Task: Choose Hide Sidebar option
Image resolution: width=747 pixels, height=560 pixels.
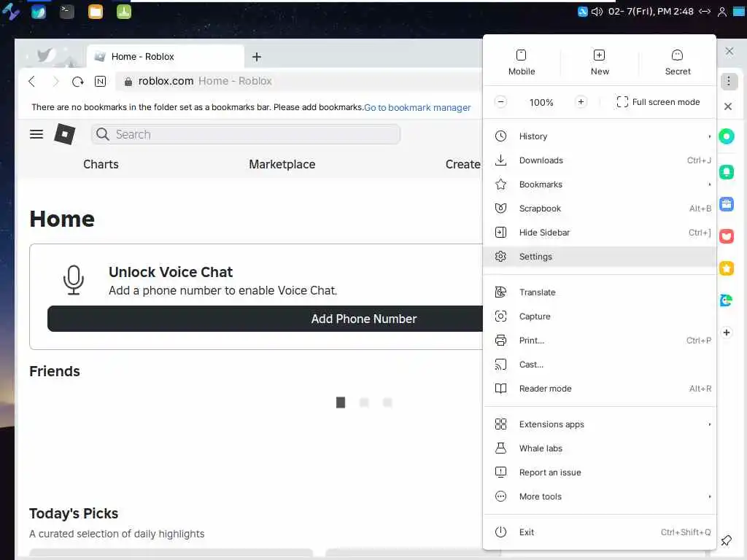Action: [600, 233]
